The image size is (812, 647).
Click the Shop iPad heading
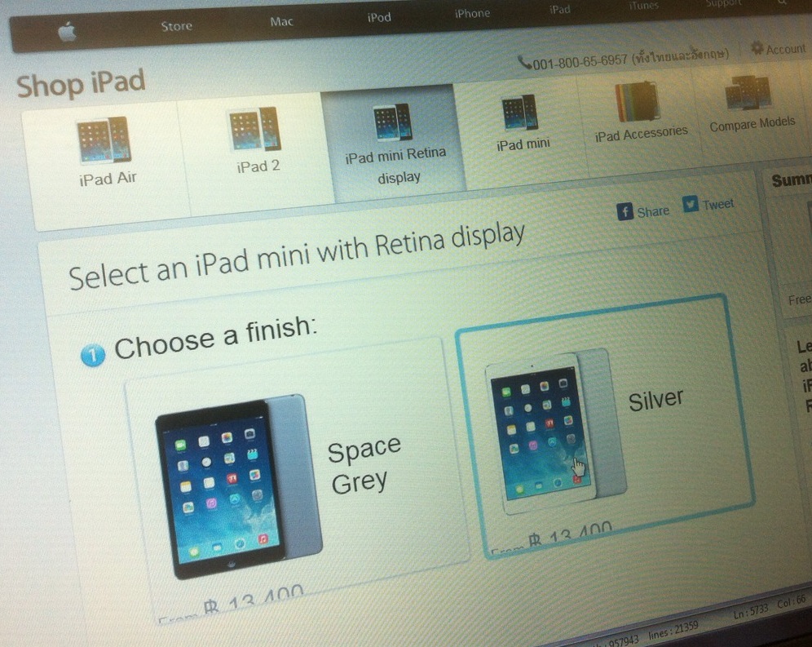click(81, 83)
